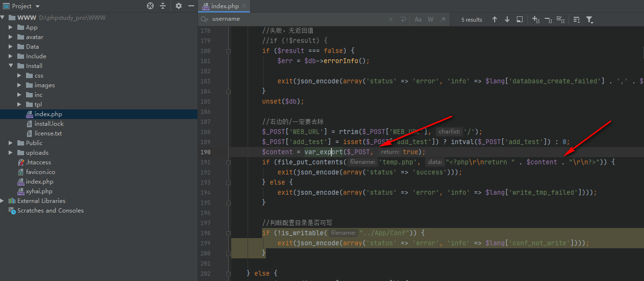The image size is (644, 281).
Task: Open xyhai.php from the project tree
Action: coord(39,191)
